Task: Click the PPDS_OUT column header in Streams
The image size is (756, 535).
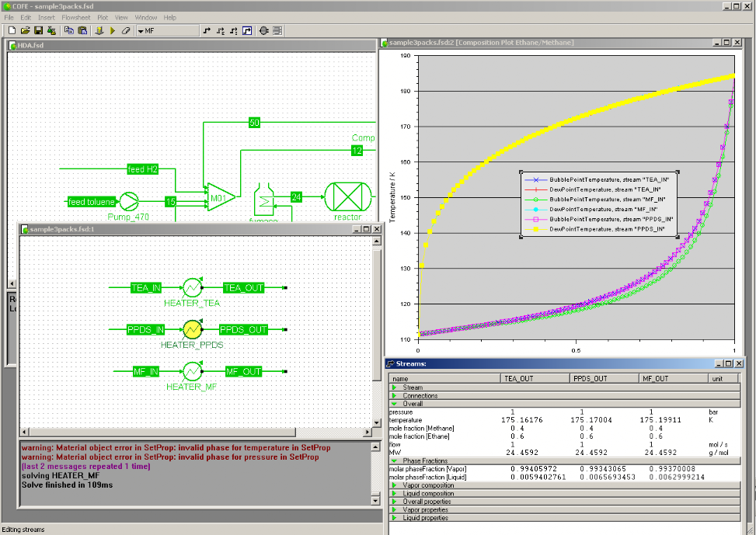Action: coord(604,379)
